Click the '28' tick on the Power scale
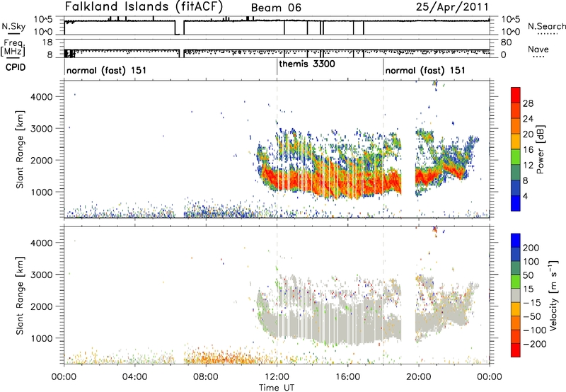This screenshot has height=392, width=566. click(528, 103)
